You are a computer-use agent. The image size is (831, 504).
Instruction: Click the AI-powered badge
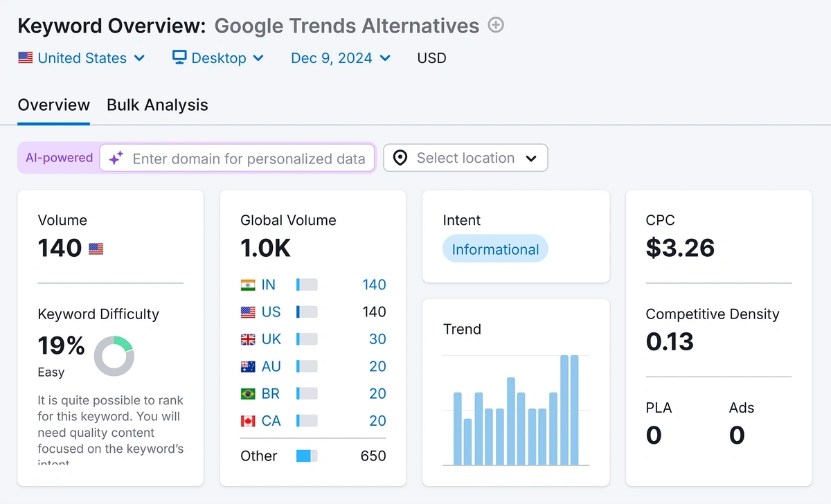59,158
